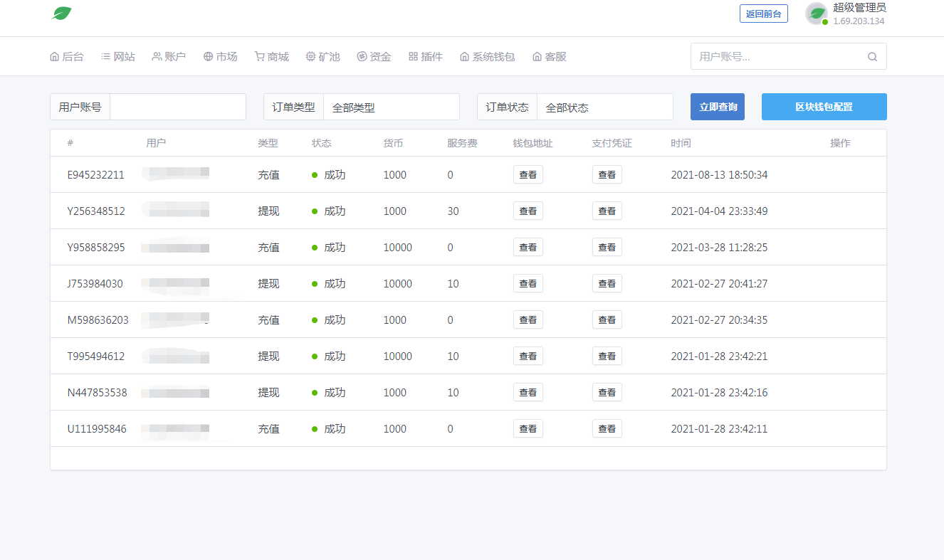Image resolution: width=944 pixels, height=560 pixels.
Task: Open the 商城 menu
Action: tap(272, 56)
